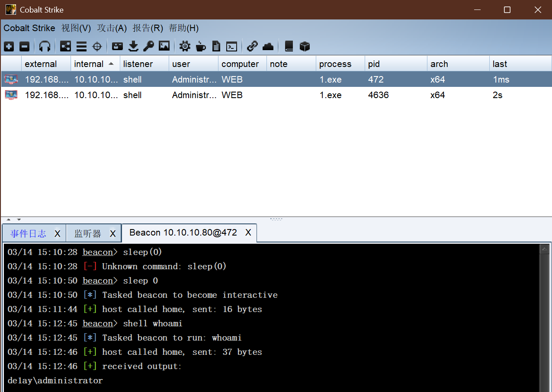Open the keystrokes key icon
Viewport: 552px width, 392px height.
coord(149,46)
